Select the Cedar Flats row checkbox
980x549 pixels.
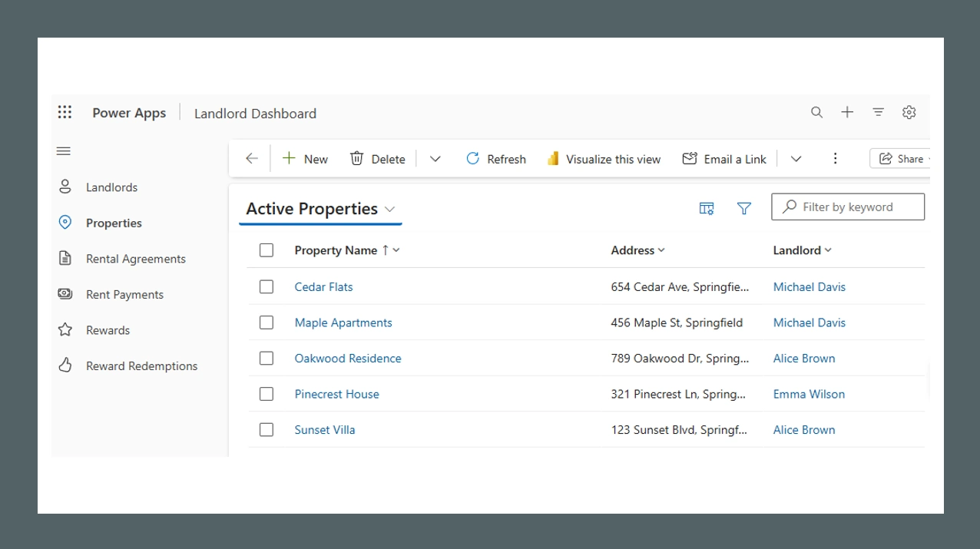267,287
